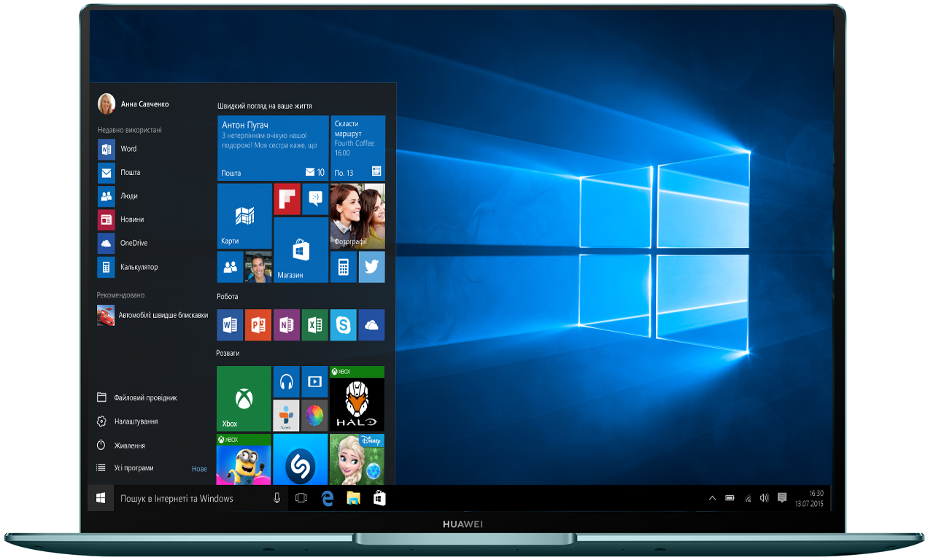Open OneDrive in recently used list
928x560 pixels.
click(123, 243)
